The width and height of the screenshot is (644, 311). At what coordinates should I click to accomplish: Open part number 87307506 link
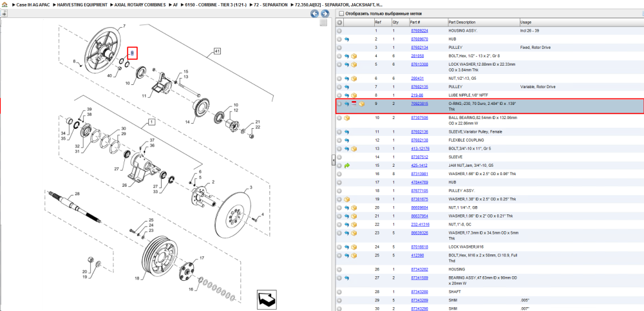(x=419, y=118)
